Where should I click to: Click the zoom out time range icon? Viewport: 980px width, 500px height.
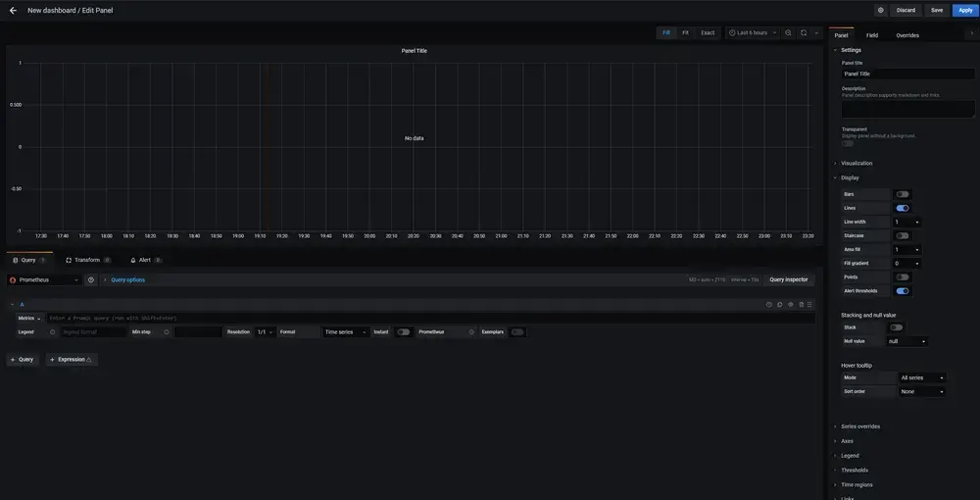point(788,32)
